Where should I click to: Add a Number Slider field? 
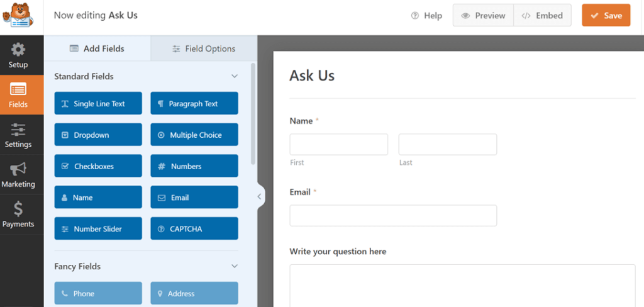click(x=98, y=229)
